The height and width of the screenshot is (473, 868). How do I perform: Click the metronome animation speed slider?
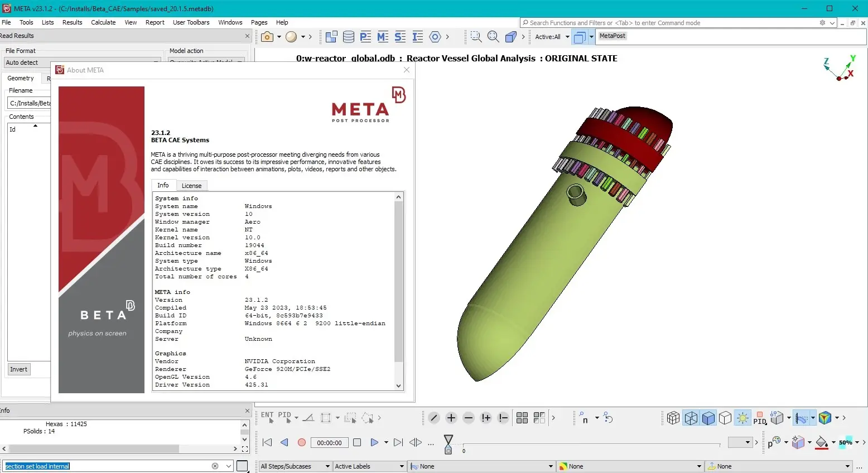[x=448, y=445]
